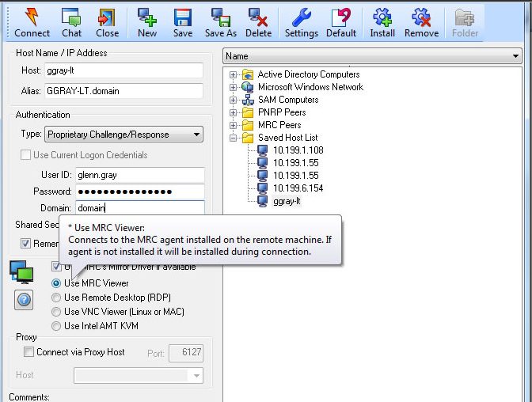Open Settings wrench icon
Viewport: 532px width, 402px height.
[x=301, y=17]
